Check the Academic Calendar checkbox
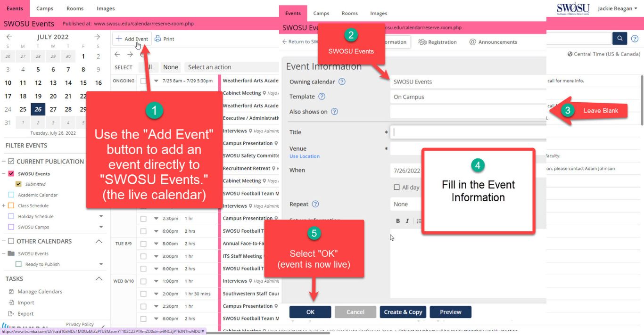Viewport: 644px width, 335px height. coord(11,195)
